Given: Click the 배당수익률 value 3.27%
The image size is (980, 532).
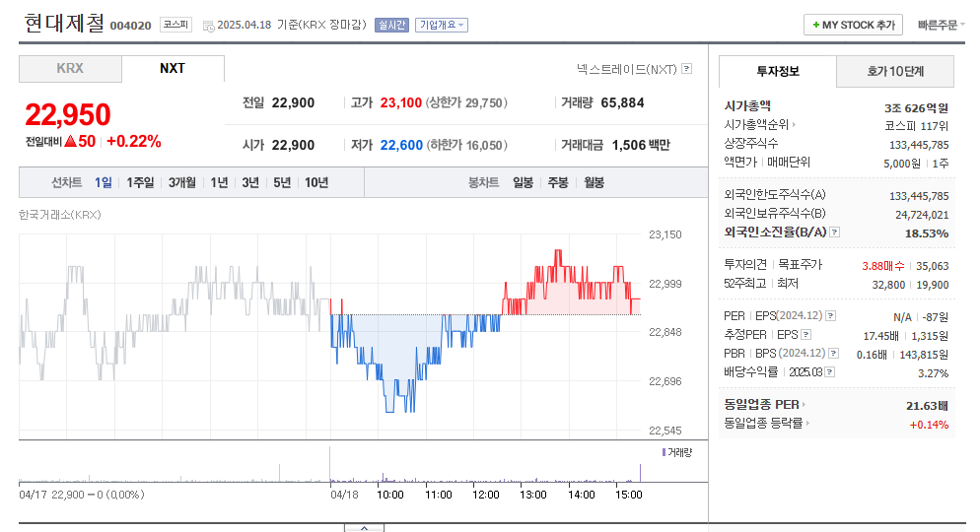Looking at the screenshot, I should [x=933, y=373].
